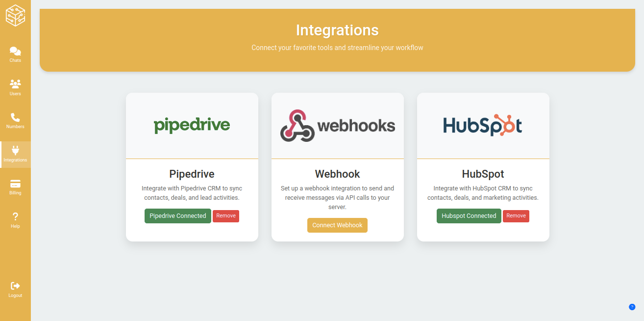The width and height of the screenshot is (644, 321).
Task: Open the Chats speech bubble icon
Action: 15,51
